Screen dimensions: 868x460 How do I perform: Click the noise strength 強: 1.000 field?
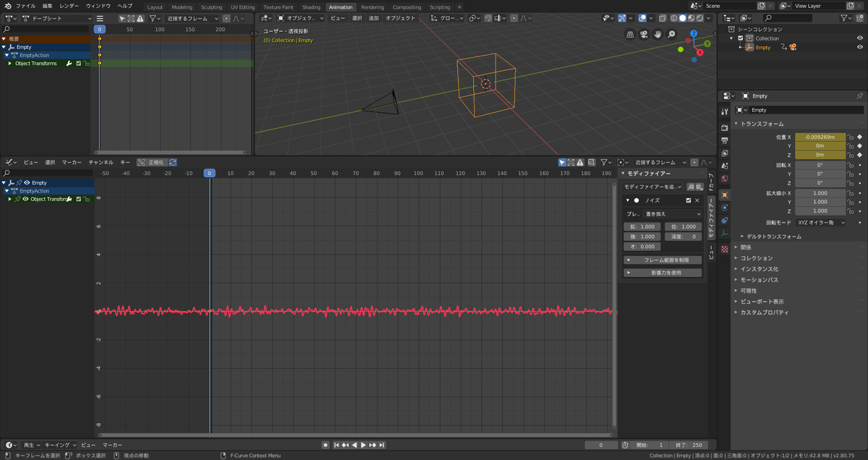642,237
